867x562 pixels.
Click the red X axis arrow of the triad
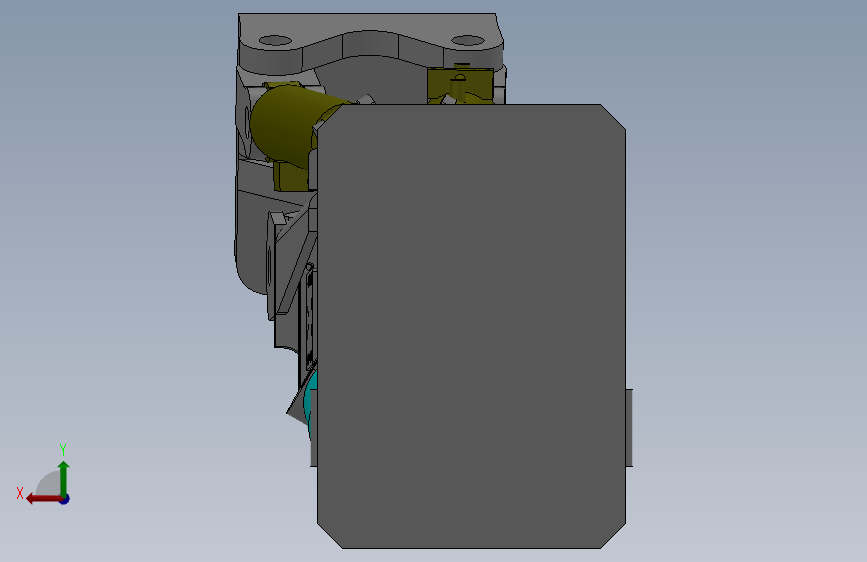click(43, 499)
